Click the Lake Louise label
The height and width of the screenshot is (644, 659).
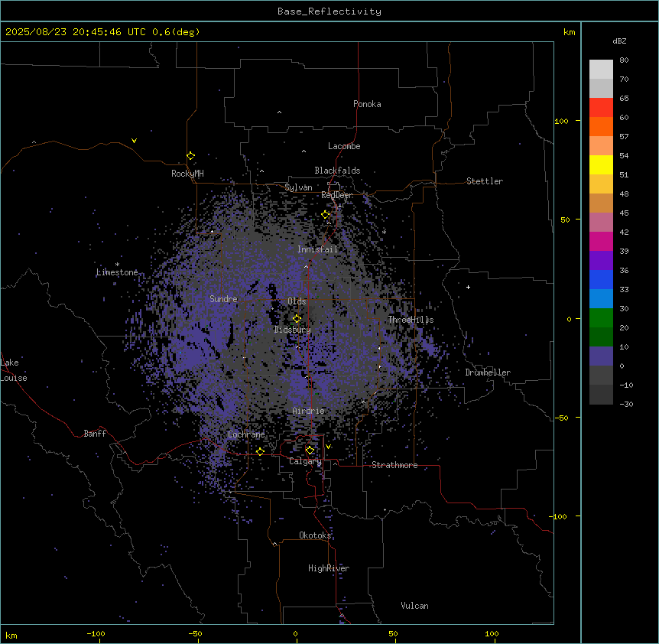coord(14,370)
